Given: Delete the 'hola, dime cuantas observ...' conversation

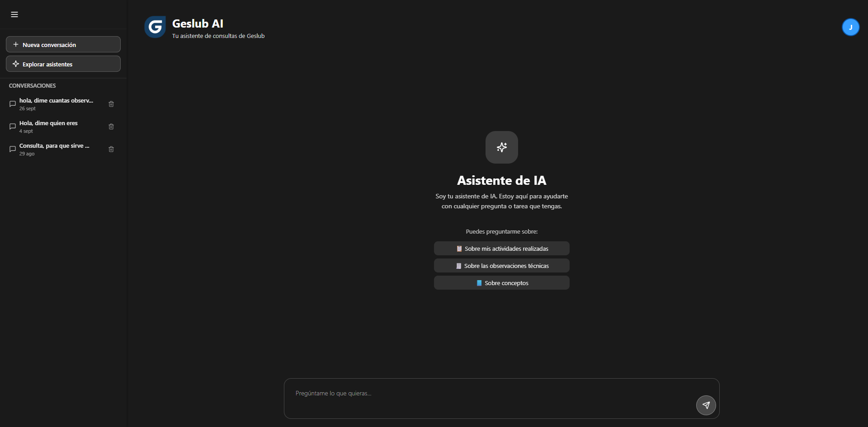Looking at the screenshot, I should pyautogui.click(x=111, y=104).
